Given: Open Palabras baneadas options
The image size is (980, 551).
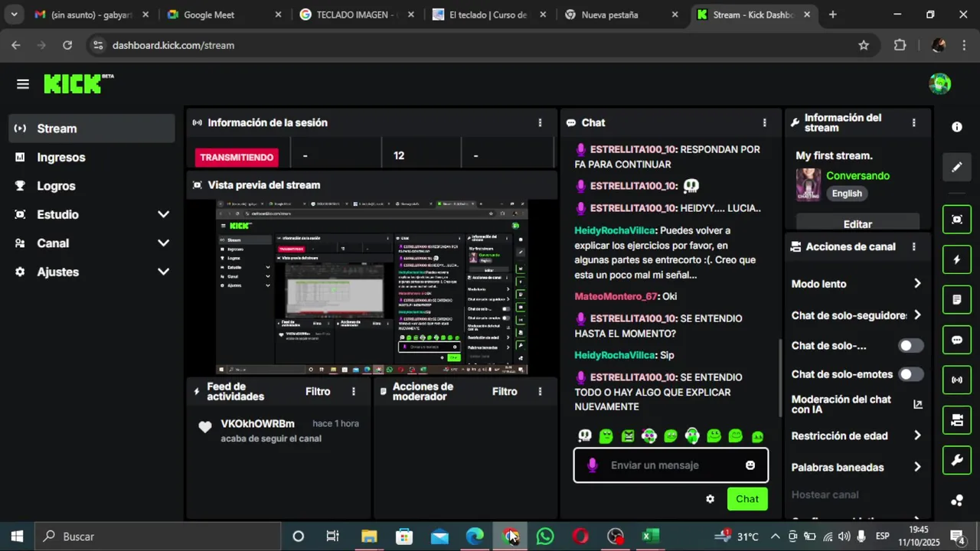Looking at the screenshot, I should pyautogui.click(x=857, y=468).
